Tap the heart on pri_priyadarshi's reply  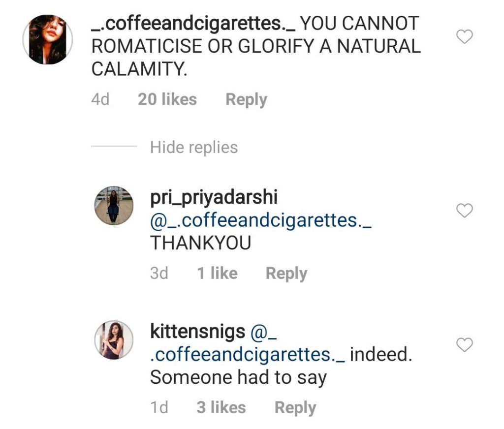(x=465, y=211)
